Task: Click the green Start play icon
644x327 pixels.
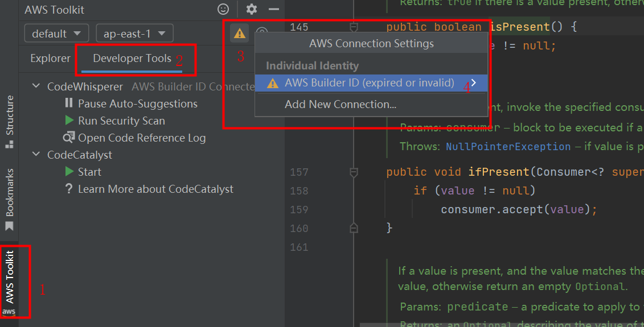Action: [69, 172]
